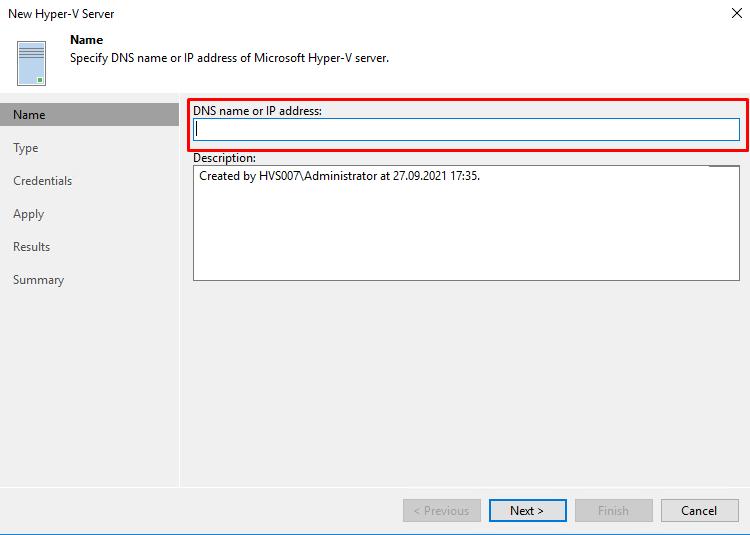Click the 'Description:' label

[x=224, y=158]
